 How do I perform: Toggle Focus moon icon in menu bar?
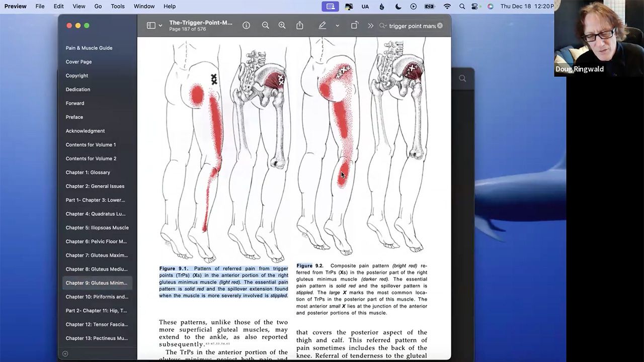398,6
